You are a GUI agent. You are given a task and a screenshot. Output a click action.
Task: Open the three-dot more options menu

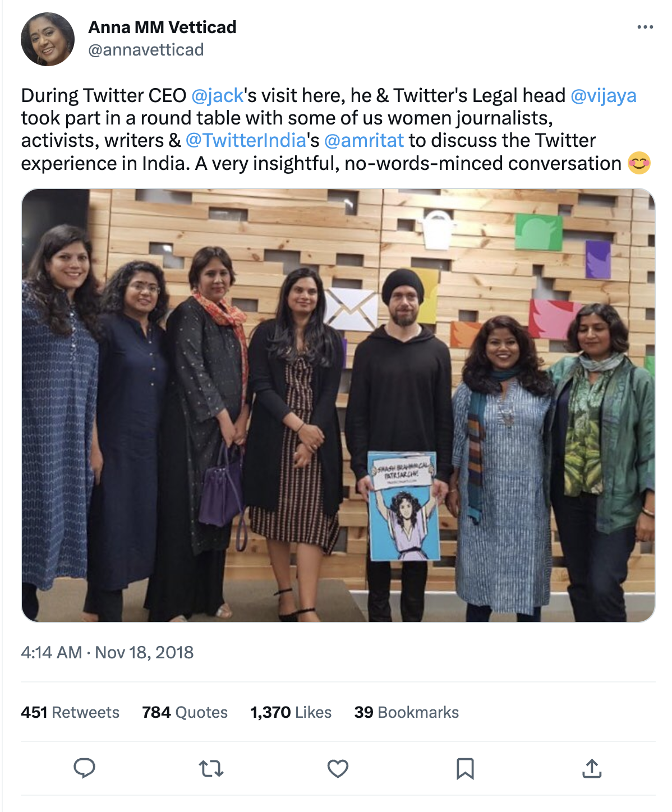click(x=645, y=27)
